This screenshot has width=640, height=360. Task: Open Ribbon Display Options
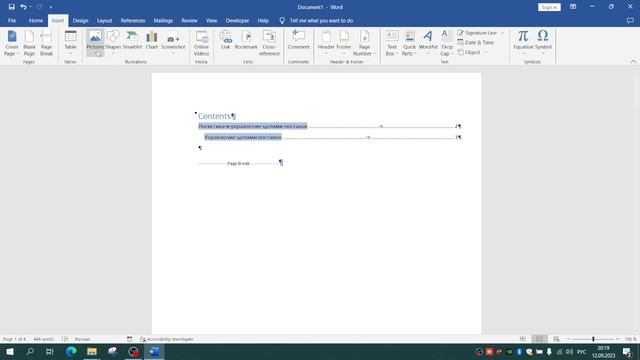[573, 7]
